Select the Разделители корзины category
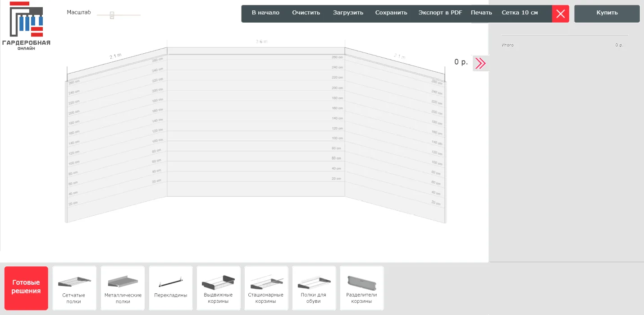This screenshot has width=644, height=315. click(x=361, y=288)
